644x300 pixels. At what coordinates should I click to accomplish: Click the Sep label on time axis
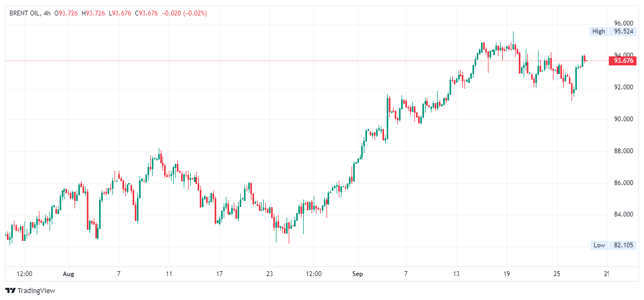(357, 274)
